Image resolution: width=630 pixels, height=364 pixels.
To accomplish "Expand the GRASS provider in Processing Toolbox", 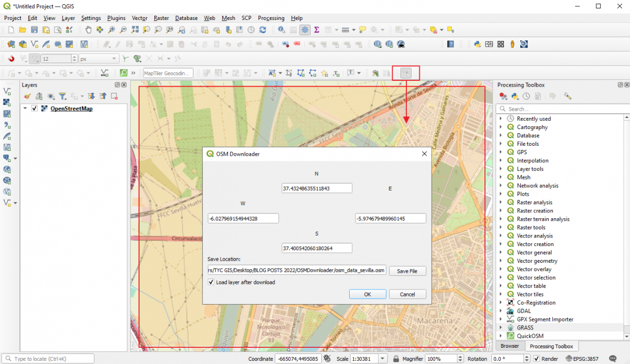I will click(500, 327).
